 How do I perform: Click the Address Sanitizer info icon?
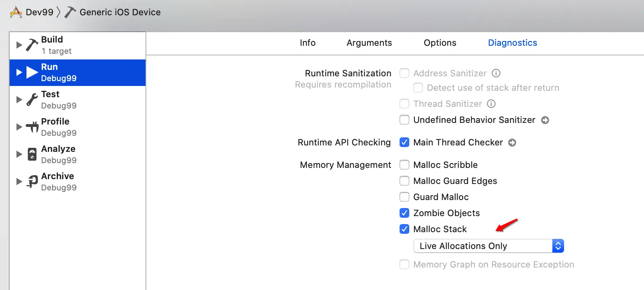point(496,73)
